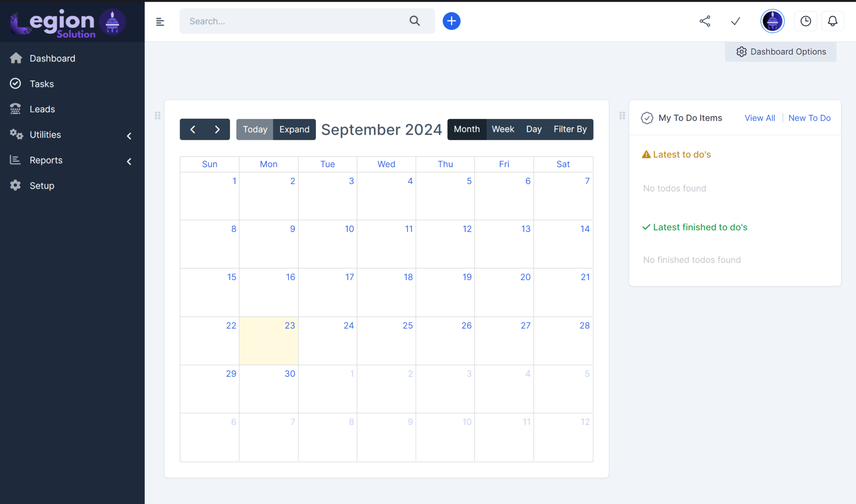The height and width of the screenshot is (504, 856).
Task: Switch calendar to Day view
Action: (534, 129)
